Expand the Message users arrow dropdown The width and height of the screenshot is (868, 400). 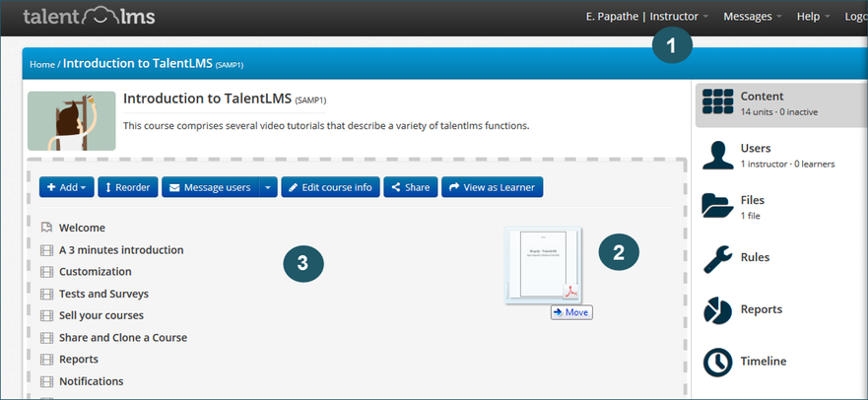(x=268, y=187)
